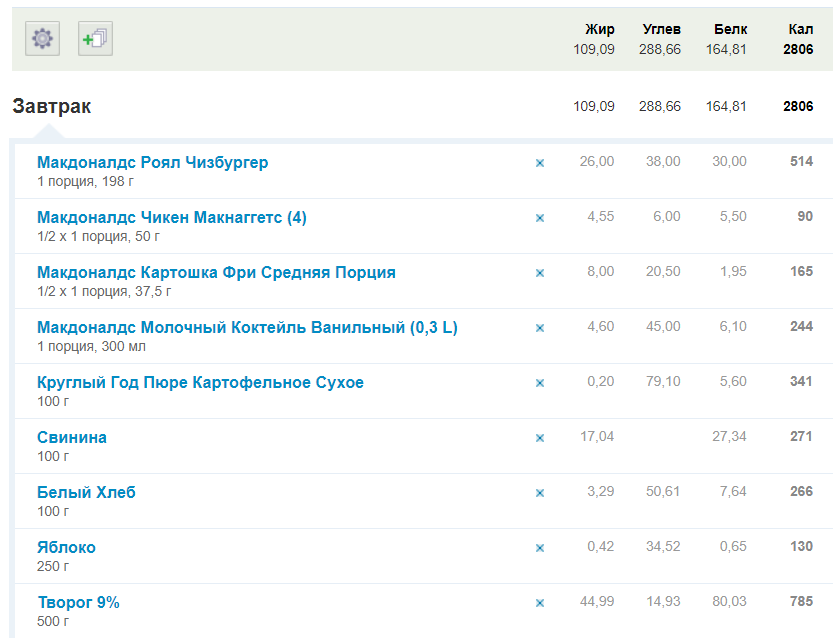Open the Яблоко food link

click(66, 547)
